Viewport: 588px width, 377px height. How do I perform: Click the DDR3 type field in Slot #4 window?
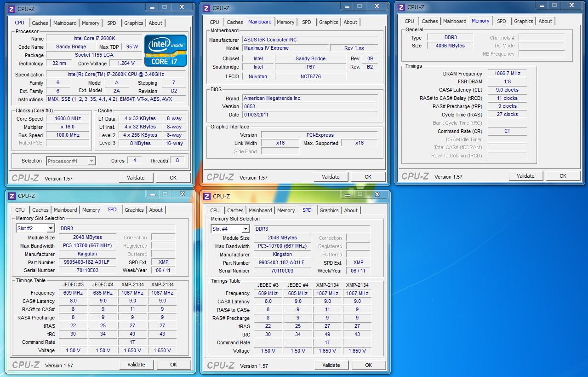tap(312, 229)
